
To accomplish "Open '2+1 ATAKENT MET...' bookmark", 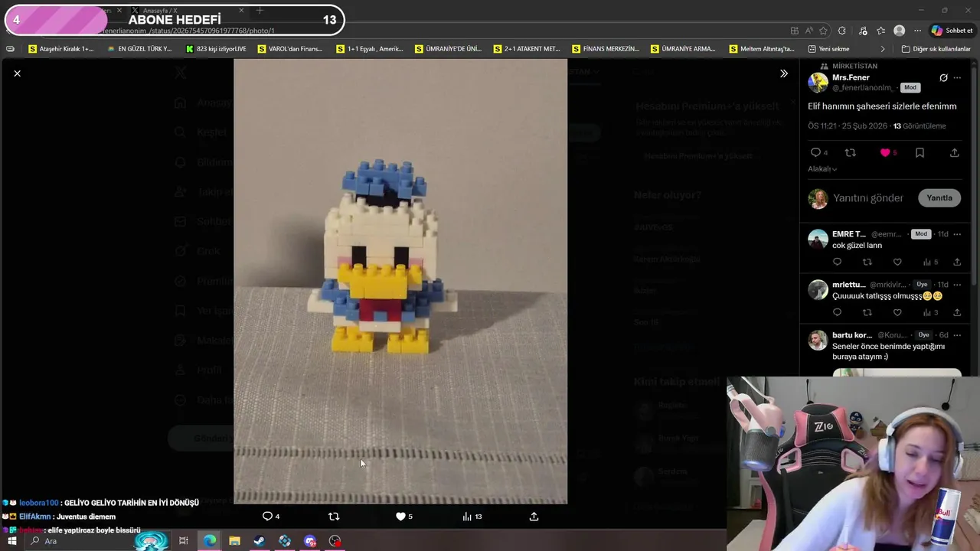I will pyautogui.click(x=527, y=49).
